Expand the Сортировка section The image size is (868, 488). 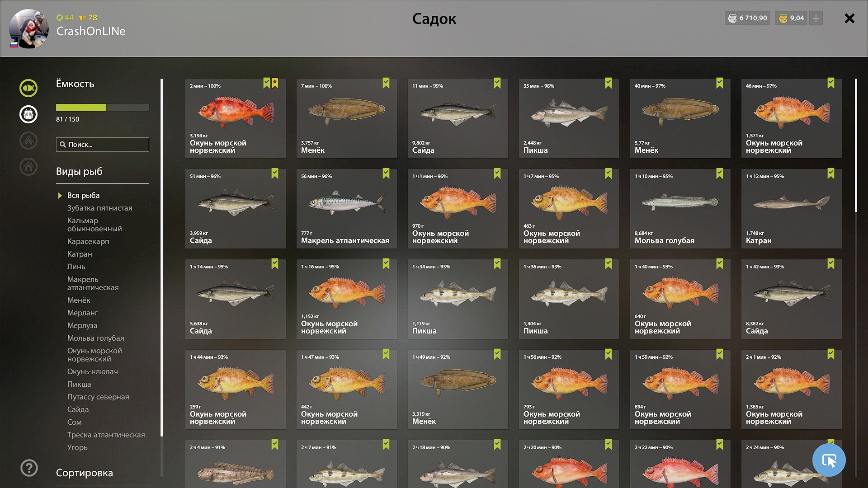coord(85,473)
